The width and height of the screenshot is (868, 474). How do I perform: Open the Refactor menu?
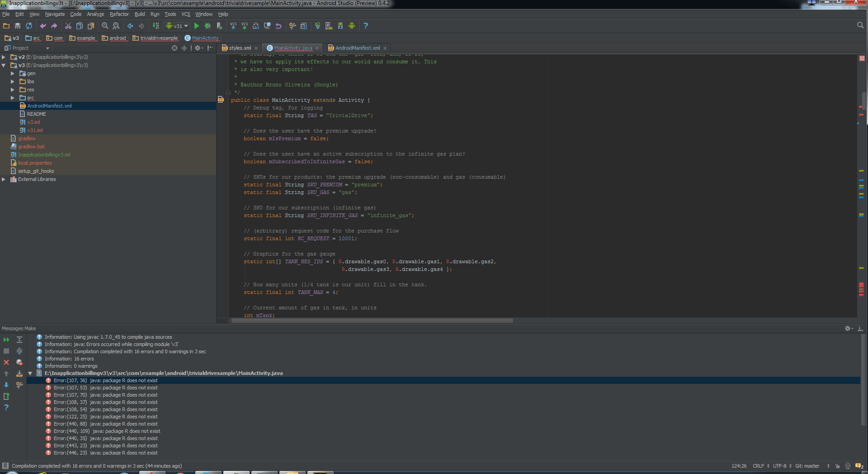(119, 14)
